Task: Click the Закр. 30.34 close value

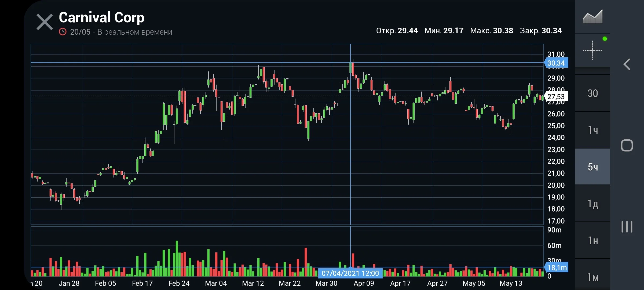Action: [540, 31]
